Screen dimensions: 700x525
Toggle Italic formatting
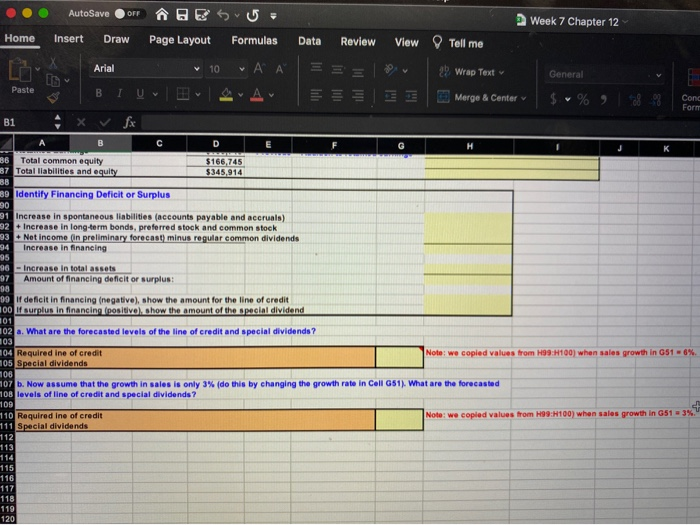point(119,93)
